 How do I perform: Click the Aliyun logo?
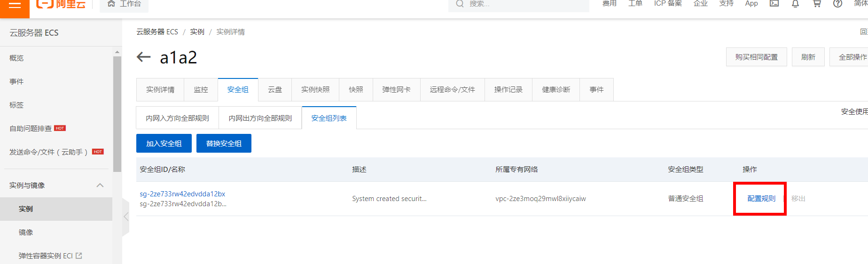coord(61,4)
